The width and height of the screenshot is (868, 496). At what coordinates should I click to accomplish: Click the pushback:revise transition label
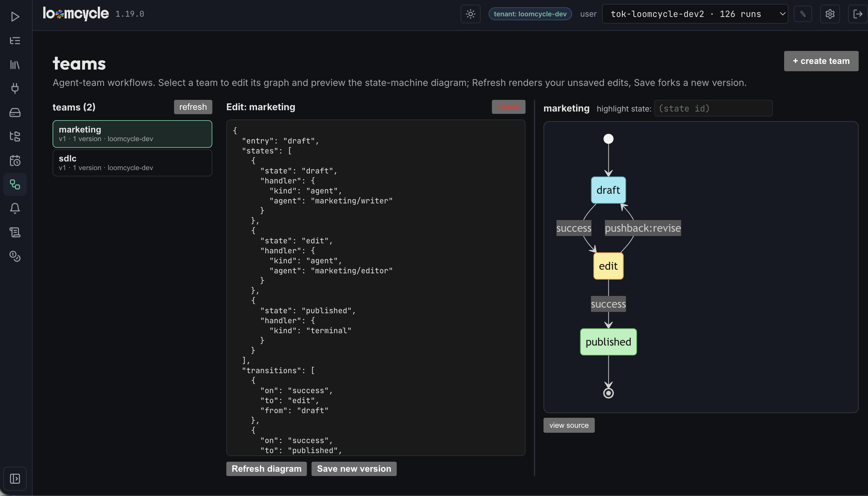tap(643, 228)
